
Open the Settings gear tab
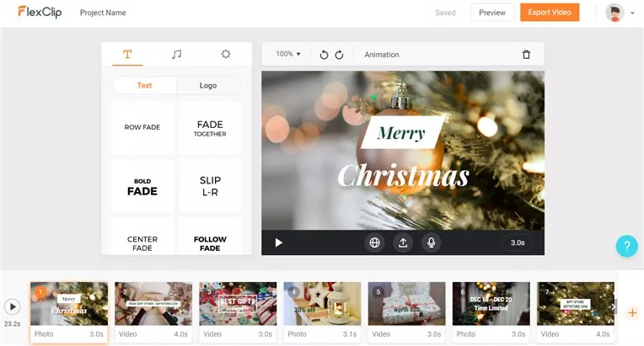click(x=225, y=54)
